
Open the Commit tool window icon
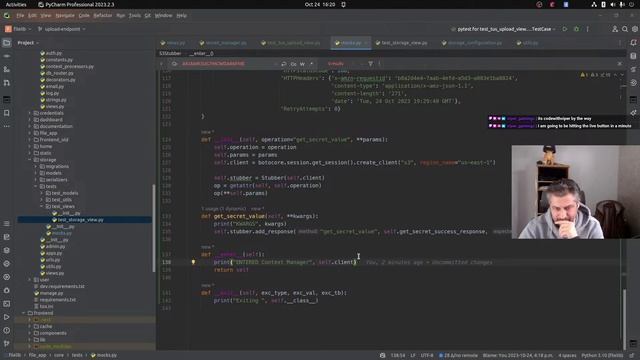pyautogui.click(x=7, y=56)
